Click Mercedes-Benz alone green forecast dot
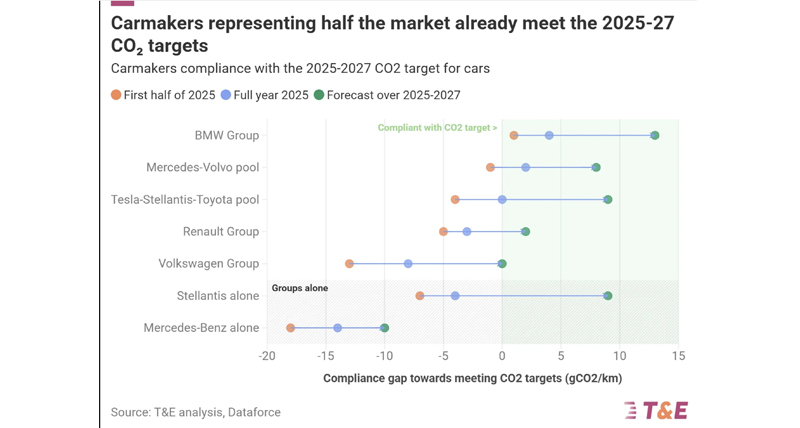The image size is (800, 428). (385, 328)
